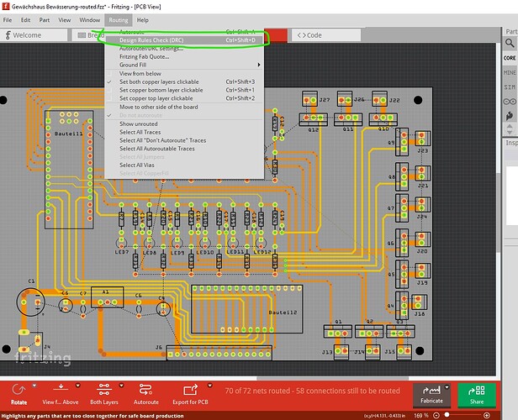The image size is (518, 420).
Task: Open the Fabricate dropdown arrow
Action: pos(447,387)
